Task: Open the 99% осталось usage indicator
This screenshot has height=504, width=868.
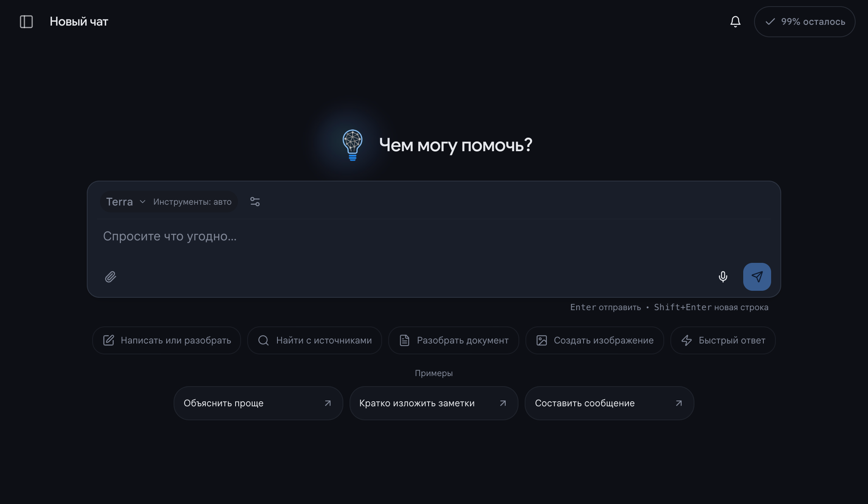Action: (804, 22)
